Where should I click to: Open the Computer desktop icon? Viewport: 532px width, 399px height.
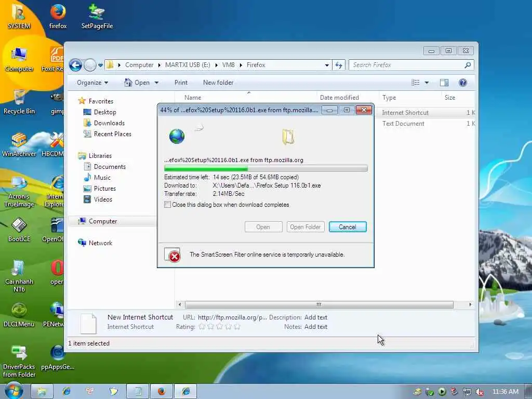coord(19,59)
